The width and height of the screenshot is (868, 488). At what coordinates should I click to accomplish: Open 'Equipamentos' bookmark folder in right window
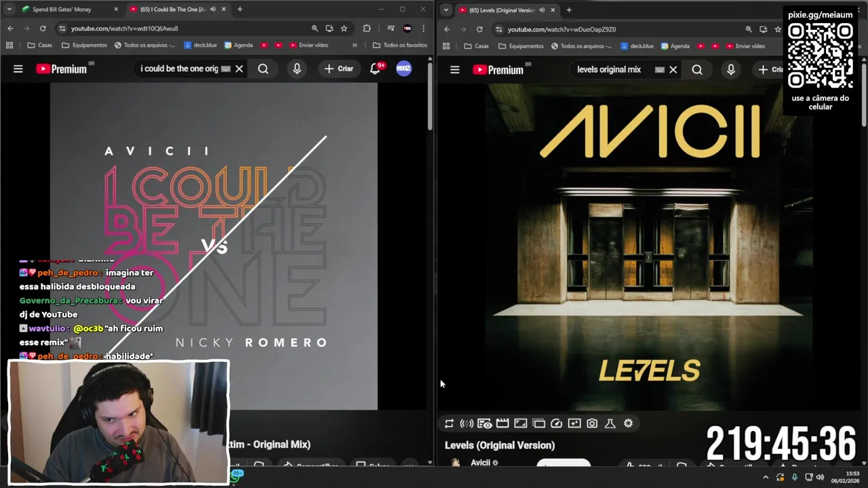(521, 46)
